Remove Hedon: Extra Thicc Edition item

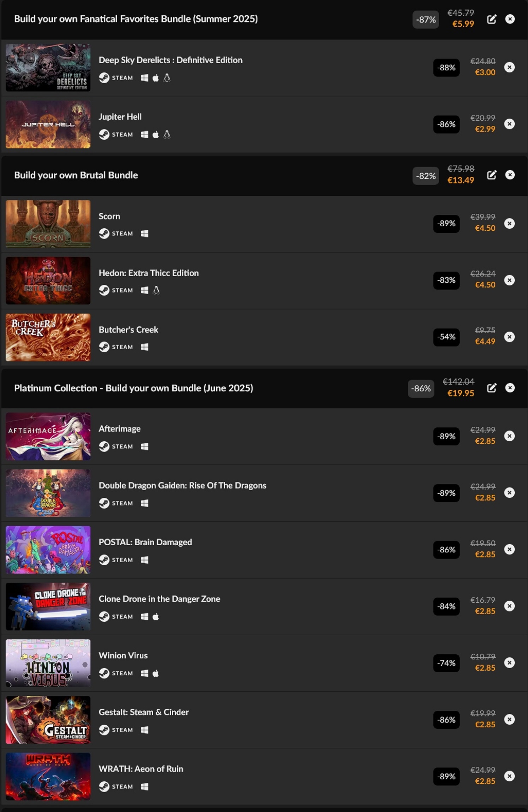click(x=509, y=280)
